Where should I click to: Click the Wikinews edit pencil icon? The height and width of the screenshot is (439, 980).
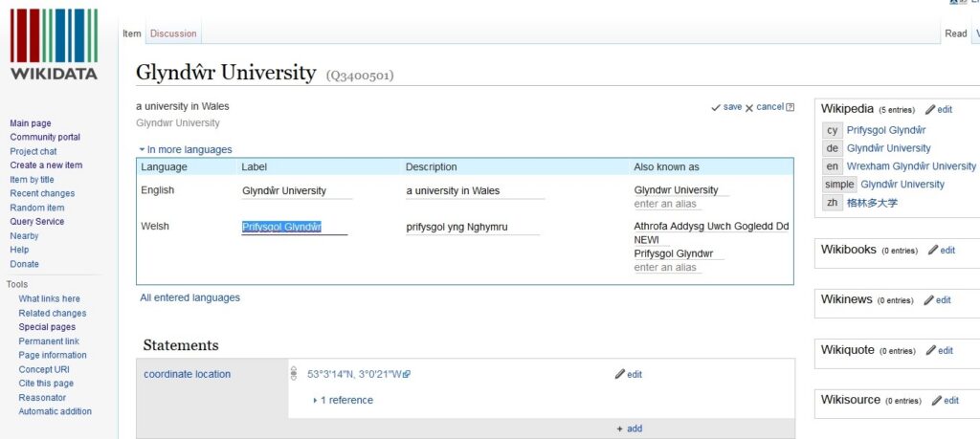(928, 299)
